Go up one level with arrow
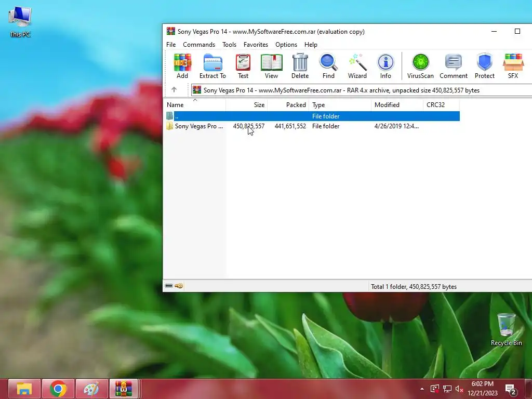532x399 pixels. click(x=174, y=90)
